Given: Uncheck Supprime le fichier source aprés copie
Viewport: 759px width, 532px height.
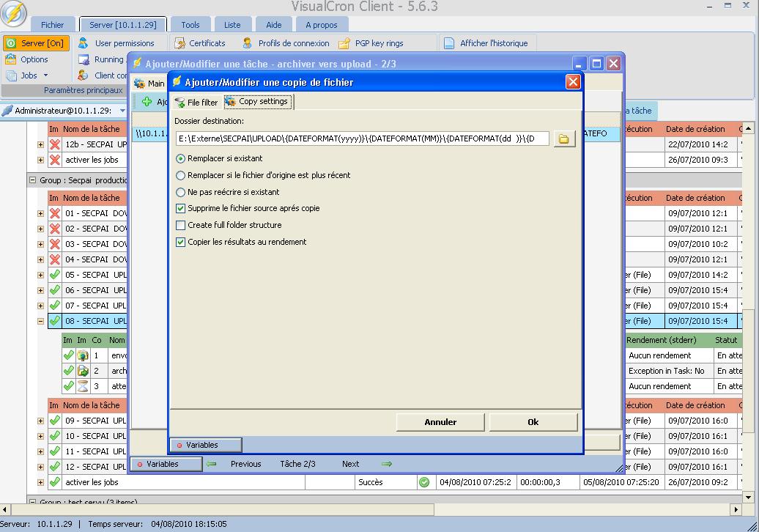Looking at the screenshot, I should pyautogui.click(x=181, y=209).
